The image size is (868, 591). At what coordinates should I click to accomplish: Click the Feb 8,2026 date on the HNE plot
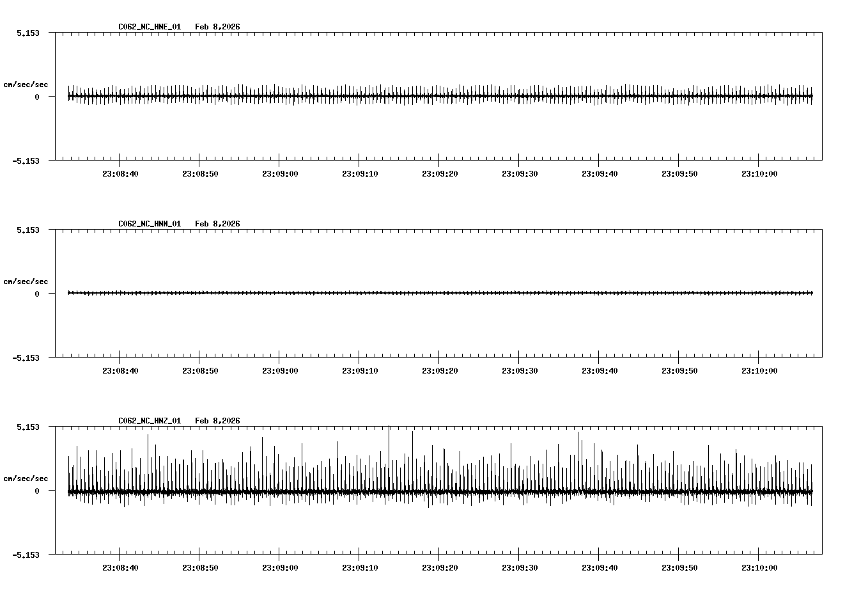(x=217, y=28)
